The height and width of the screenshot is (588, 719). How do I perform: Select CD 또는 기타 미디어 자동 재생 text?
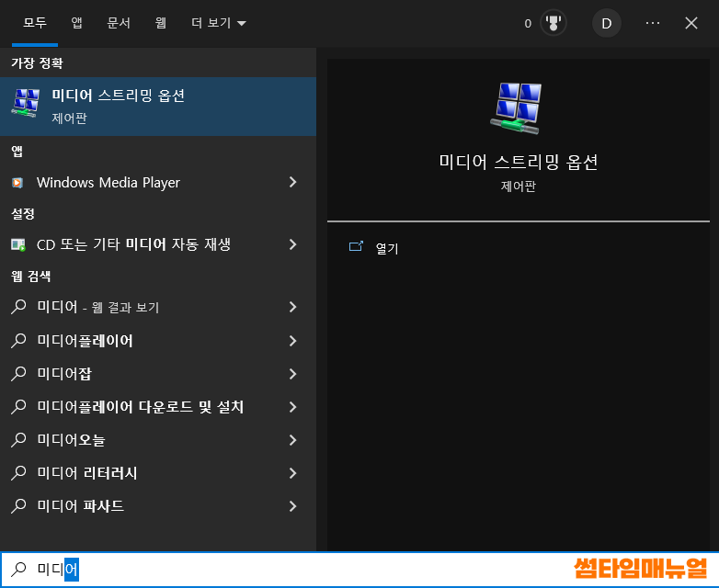tap(133, 244)
